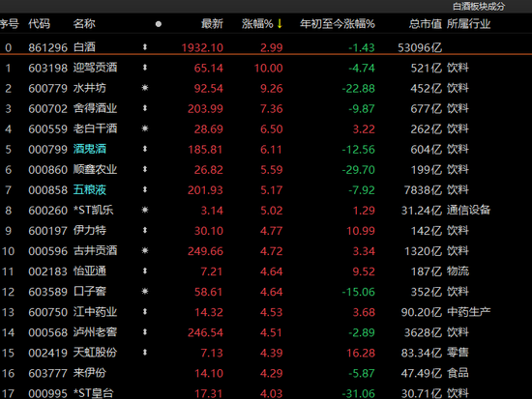Click the white dot column header icon
Screen dimensions: 532x399
click(158, 24)
